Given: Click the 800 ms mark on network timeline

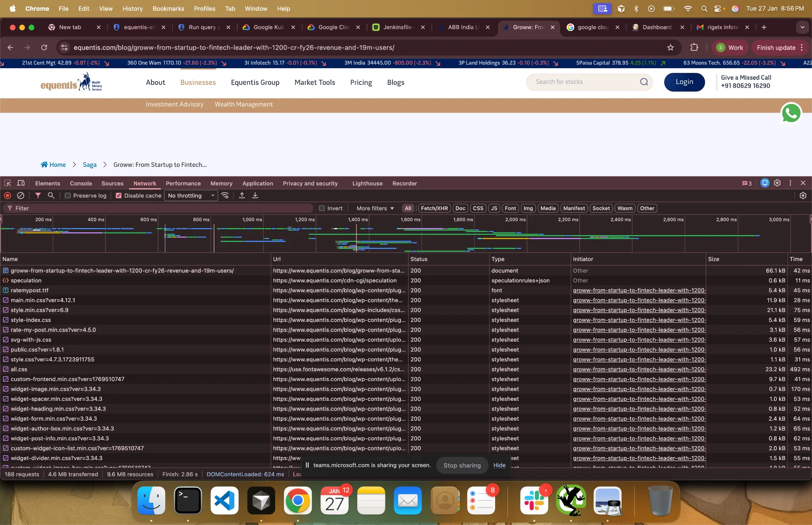Looking at the screenshot, I should click(x=201, y=219).
